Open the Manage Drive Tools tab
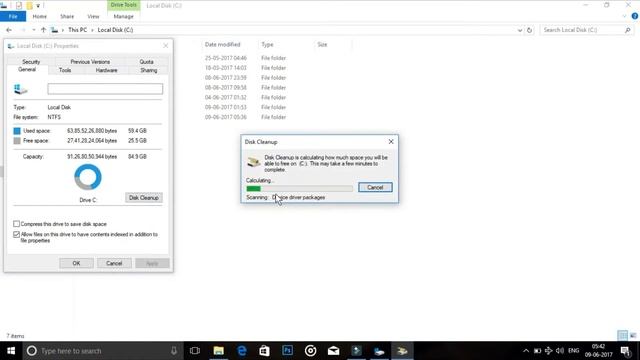Viewport: 640px width, 360px height. (124, 16)
